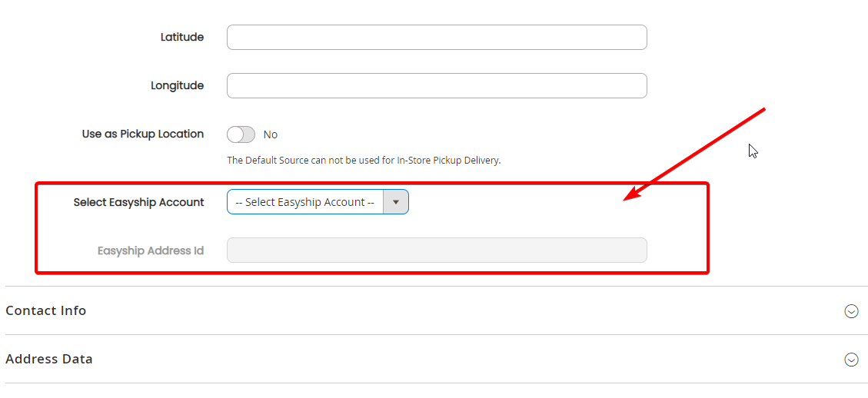868x398 pixels.
Task: Click the "In-Store Pickup Delivery" words in notice
Action: click(448, 161)
